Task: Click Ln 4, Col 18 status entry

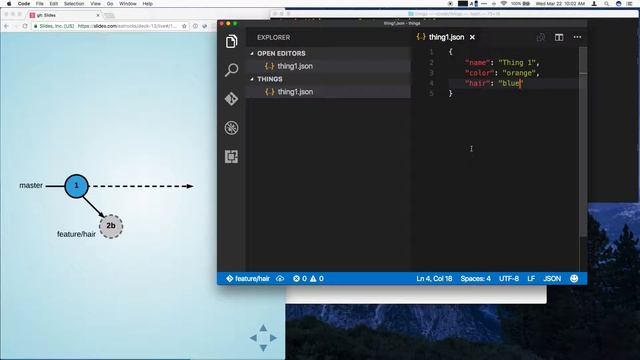Action: [434, 279]
